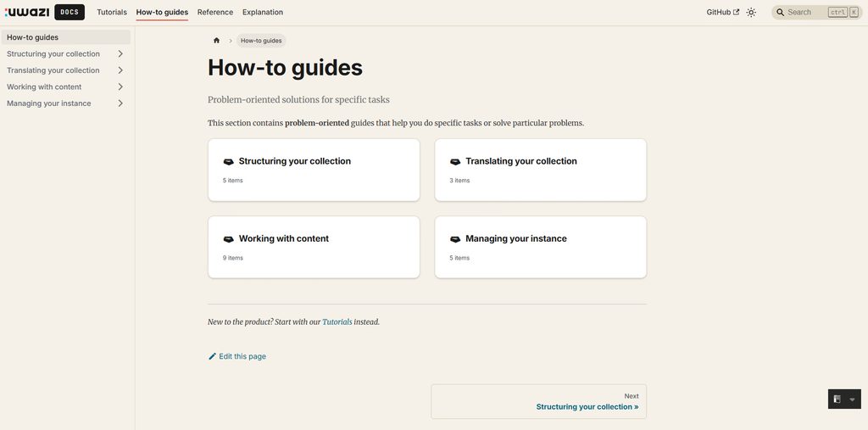Expand Structuring your collection in sidebar
The width and height of the screenshot is (868, 430).
point(120,53)
